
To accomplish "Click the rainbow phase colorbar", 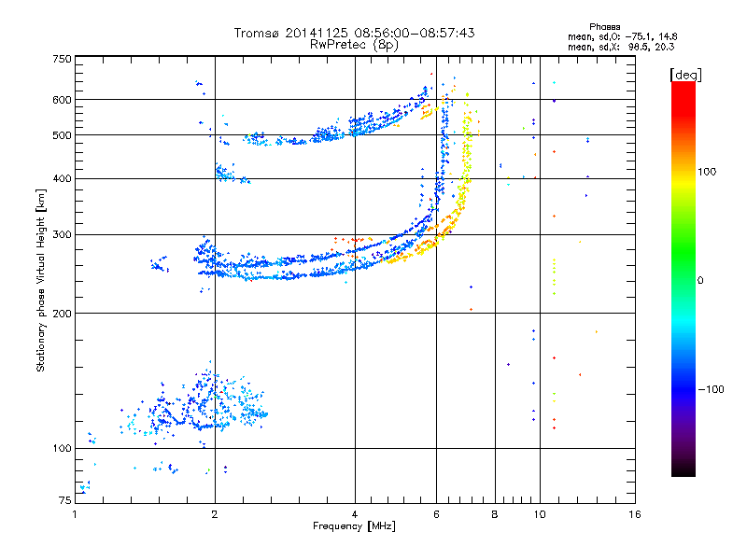I will click(x=684, y=278).
